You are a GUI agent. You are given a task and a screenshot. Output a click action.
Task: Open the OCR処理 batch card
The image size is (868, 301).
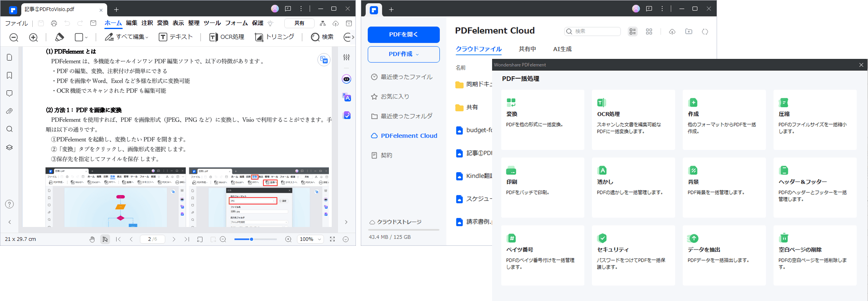(x=634, y=120)
